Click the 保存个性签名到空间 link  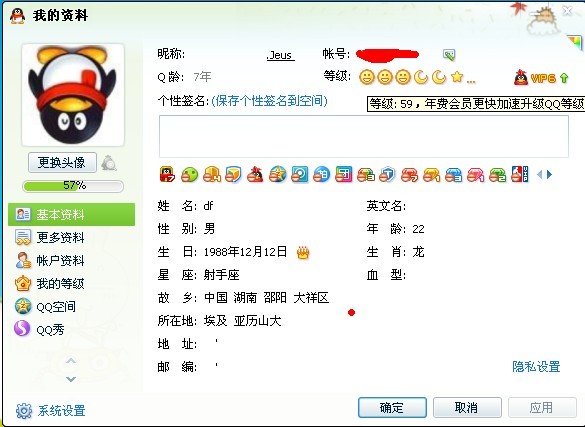(269, 101)
